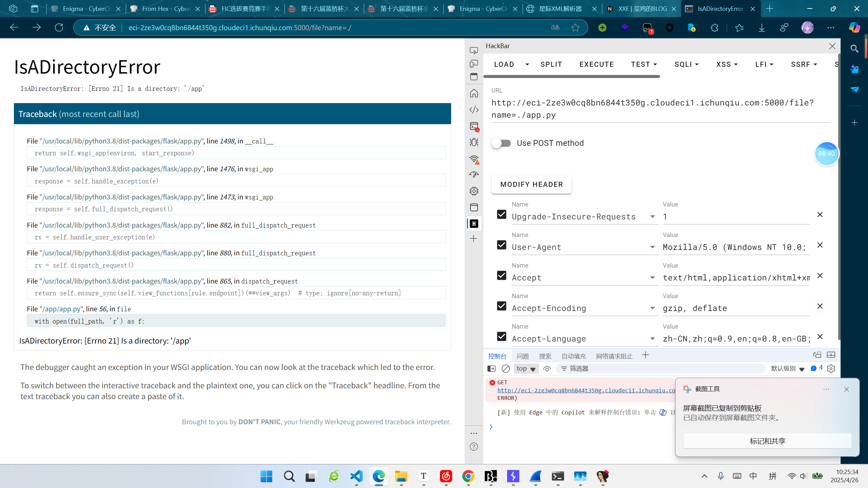Screen dimensions: 868x488
Task: Open the Elements source code panel icon
Action: click(474, 110)
